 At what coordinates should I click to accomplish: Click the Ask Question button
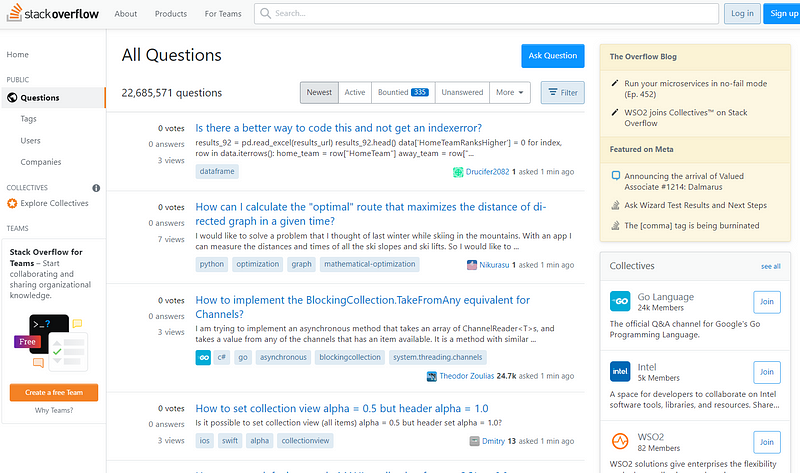tap(553, 56)
